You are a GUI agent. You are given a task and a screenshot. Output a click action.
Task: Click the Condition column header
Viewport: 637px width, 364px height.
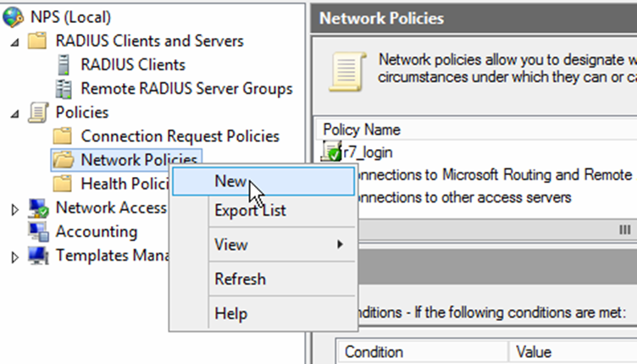click(x=374, y=352)
